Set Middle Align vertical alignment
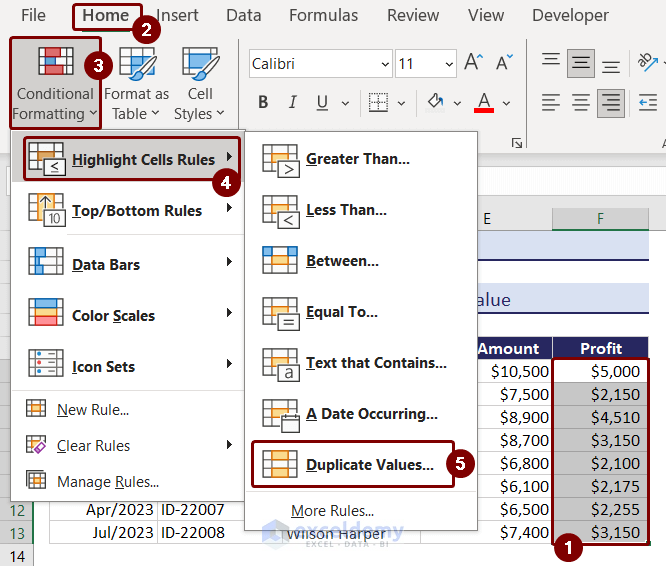 [x=581, y=63]
